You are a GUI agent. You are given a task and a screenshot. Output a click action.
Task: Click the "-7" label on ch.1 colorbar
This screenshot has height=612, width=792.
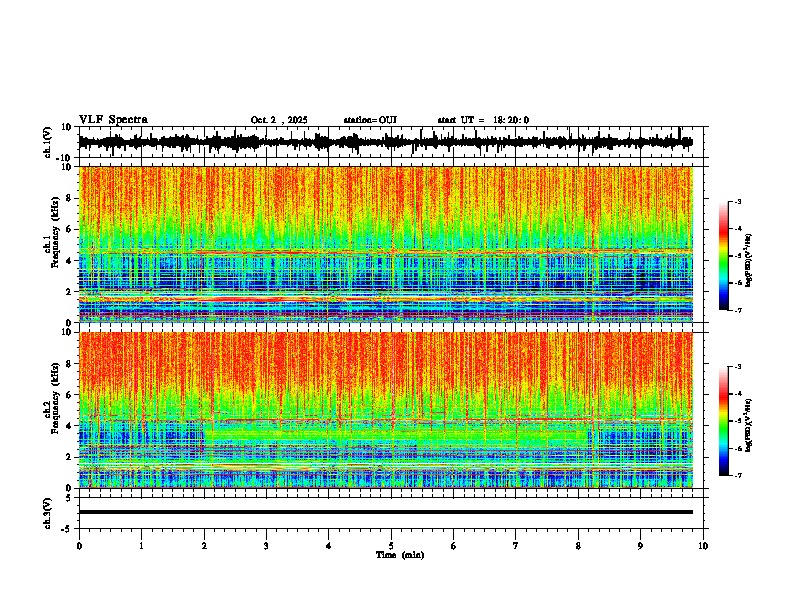738,310
